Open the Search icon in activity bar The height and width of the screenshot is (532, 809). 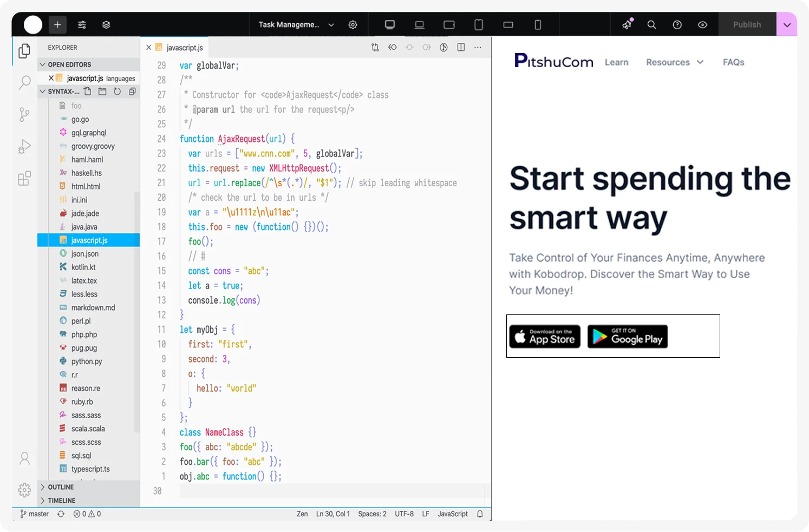(x=24, y=82)
